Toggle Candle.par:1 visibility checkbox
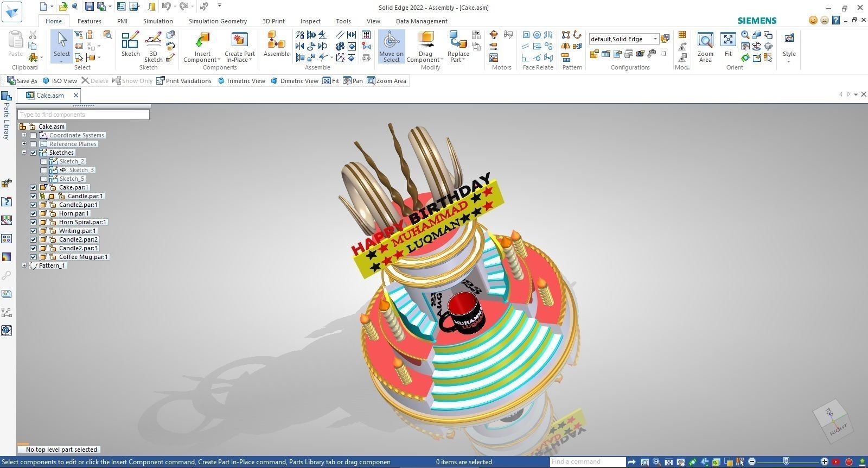Screen dimensions: 868x468 click(x=34, y=196)
